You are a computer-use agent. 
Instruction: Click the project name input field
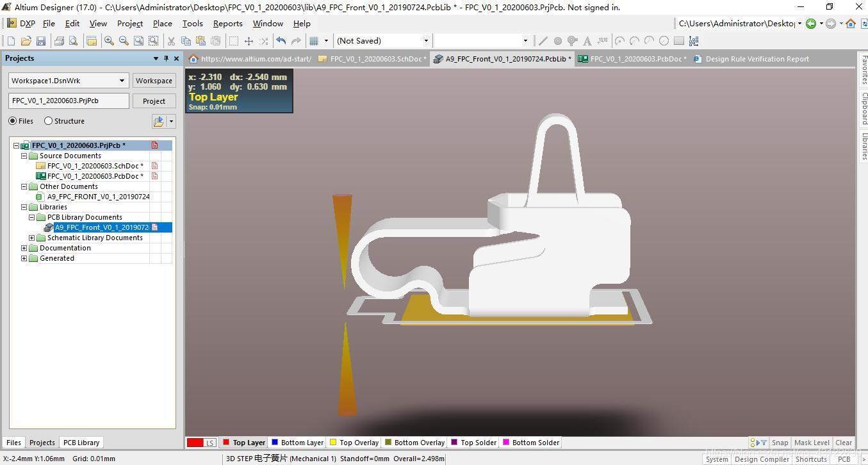69,101
